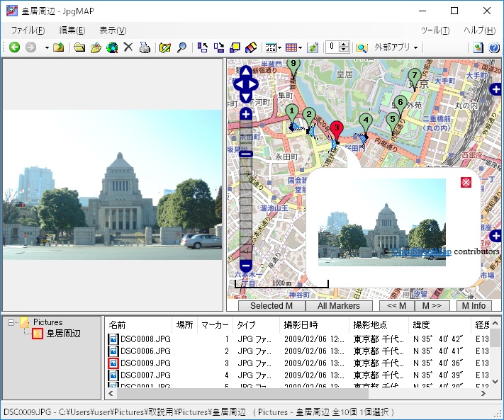
Task: Close the photo popup on the map
Action: pyautogui.click(x=466, y=183)
